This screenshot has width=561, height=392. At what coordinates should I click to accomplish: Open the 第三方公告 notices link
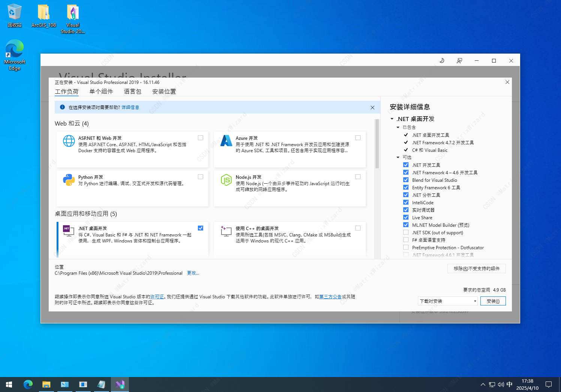tap(330, 297)
